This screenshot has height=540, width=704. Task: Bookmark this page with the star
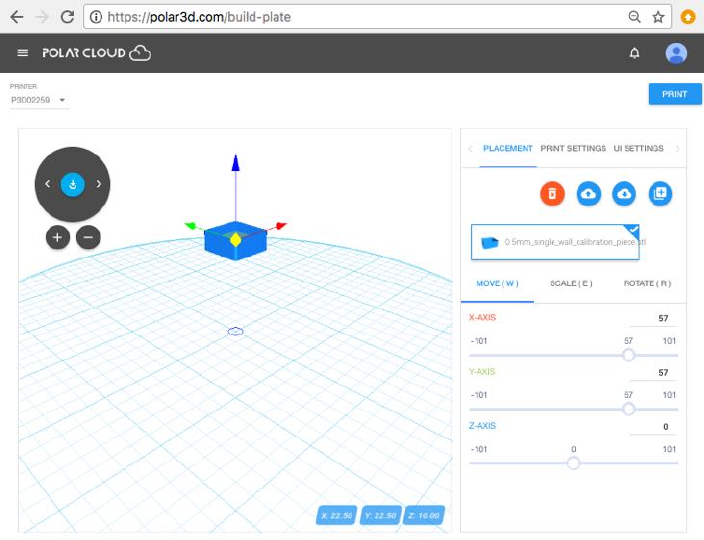click(x=658, y=17)
